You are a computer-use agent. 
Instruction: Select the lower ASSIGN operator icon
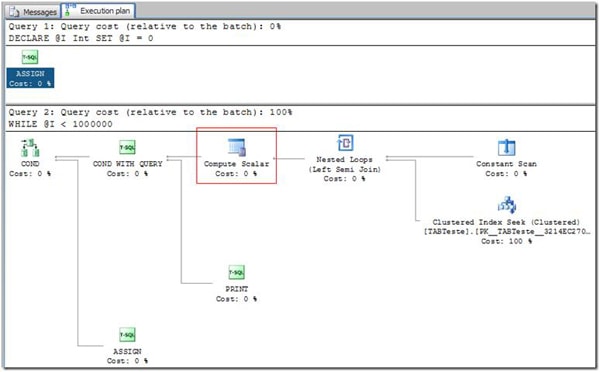pos(127,335)
